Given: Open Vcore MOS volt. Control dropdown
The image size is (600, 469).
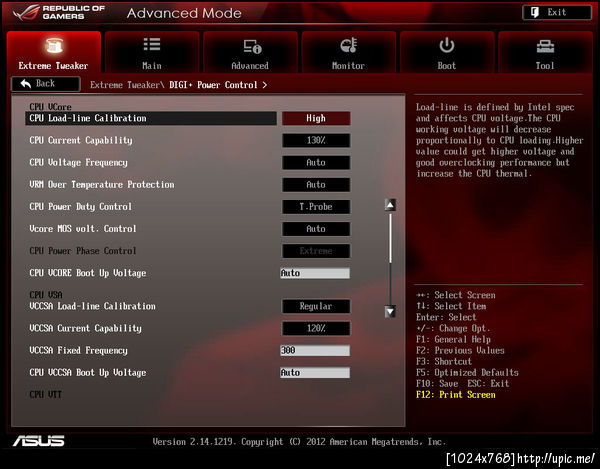Looking at the screenshot, I should [x=316, y=229].
